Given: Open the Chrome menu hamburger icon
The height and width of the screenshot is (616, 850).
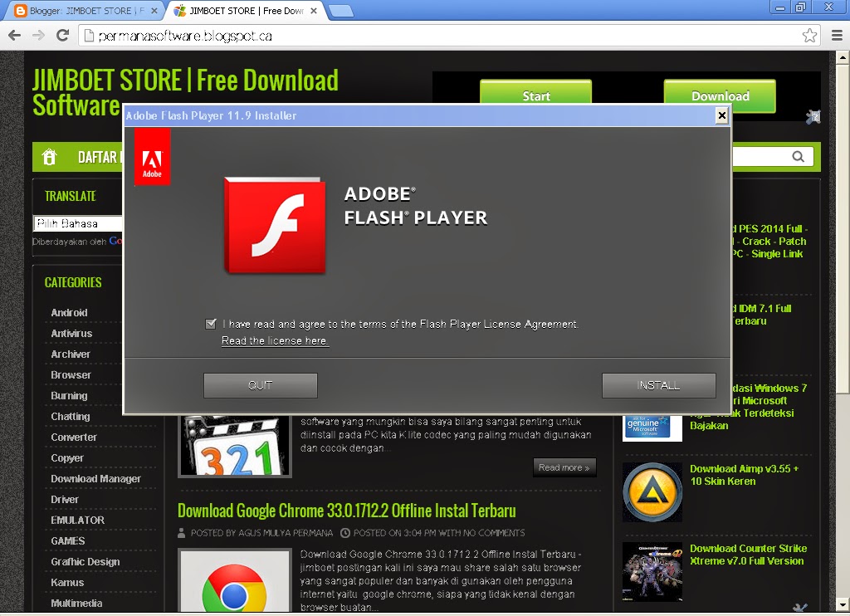Looking at the screenshot, I should coord(837,36).
